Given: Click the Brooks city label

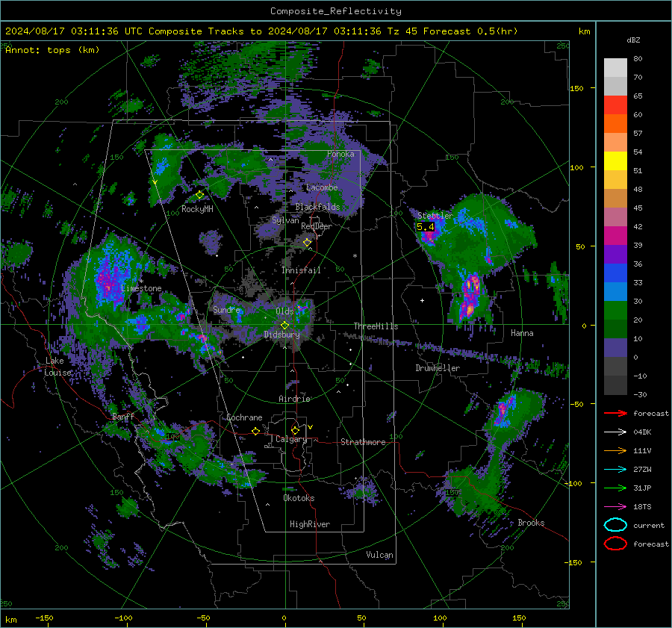Looking at the screenshot, I should pos(531,523).
